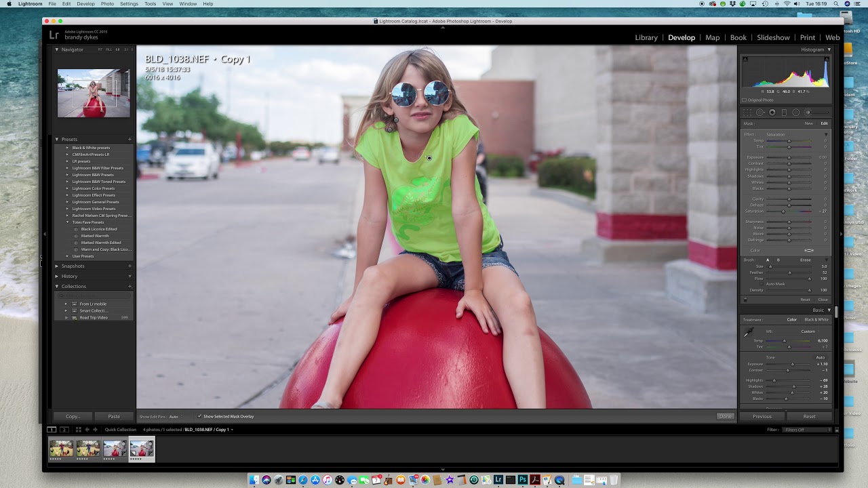
Task: Open Show Edit Pins Auto dropdown
Action: (x=175, y=417)
